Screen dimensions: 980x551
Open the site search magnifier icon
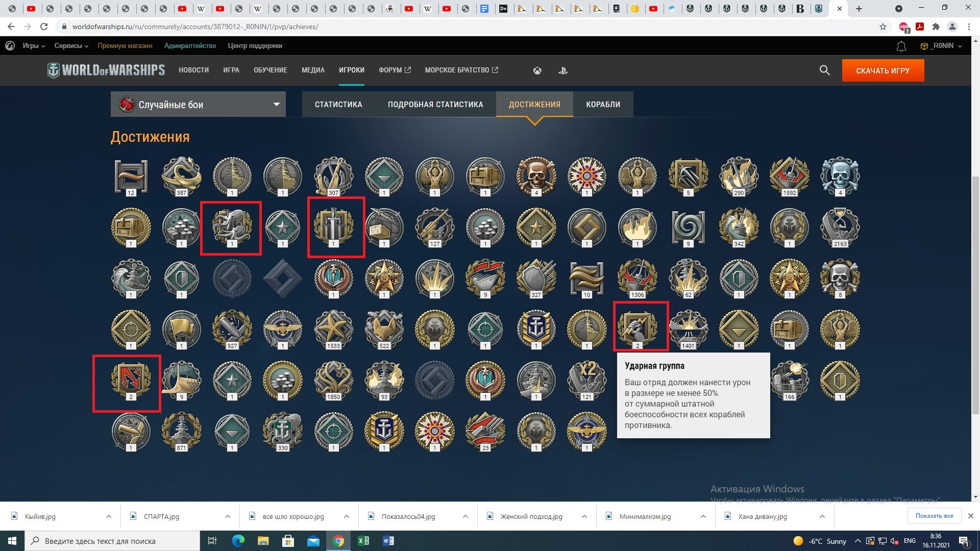coord(824,70)
